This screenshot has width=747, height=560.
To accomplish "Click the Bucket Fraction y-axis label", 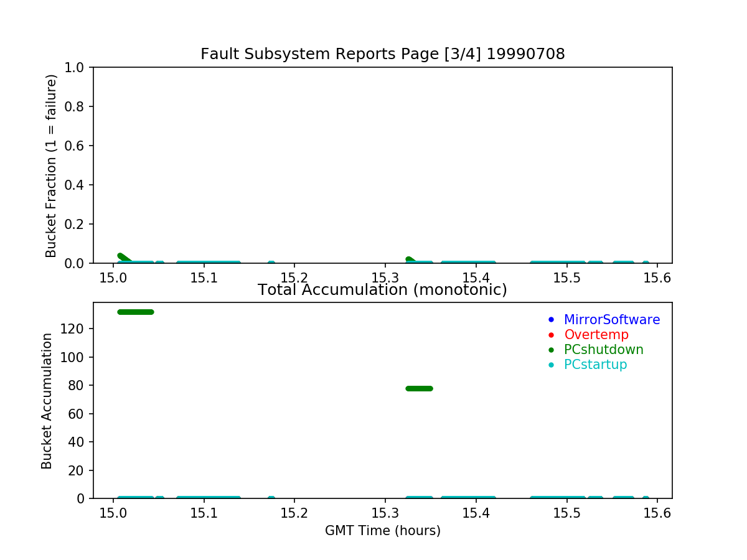I will 51,166.
